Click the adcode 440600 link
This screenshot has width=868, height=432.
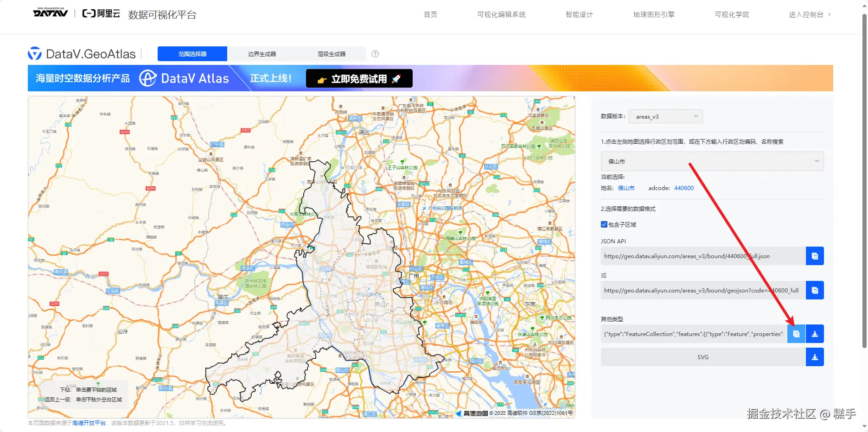click(x=684, y=188)
